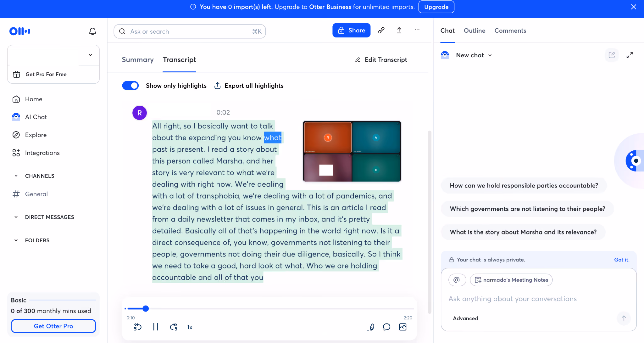Skip forward five seconds
This screenshot has width=644, height=343.
174,327
